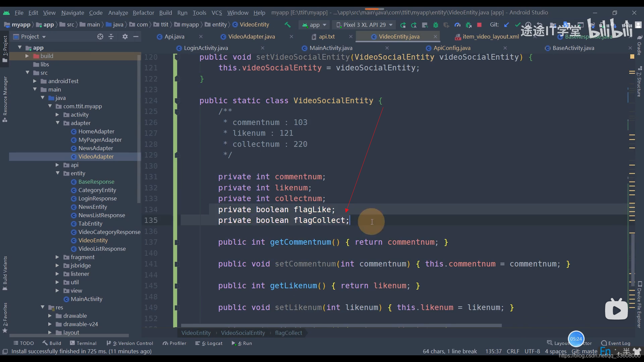Toggle the Z: Structure side panel
Screen dimensions: 644x362
pyautogui.click(x=639, y=81)
